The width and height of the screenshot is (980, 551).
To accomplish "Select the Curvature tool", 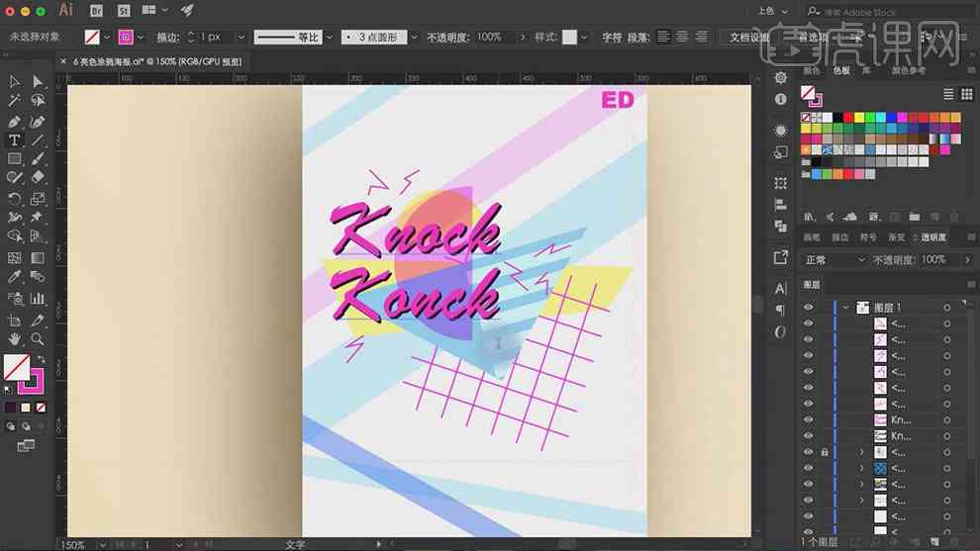I will pos(38,122).
